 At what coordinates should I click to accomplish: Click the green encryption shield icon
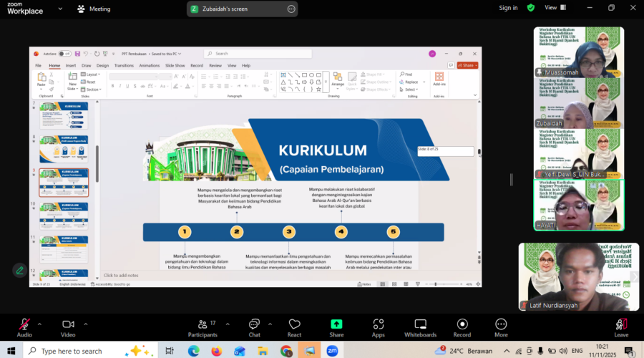pyautogui.click(x=530, y=8)
